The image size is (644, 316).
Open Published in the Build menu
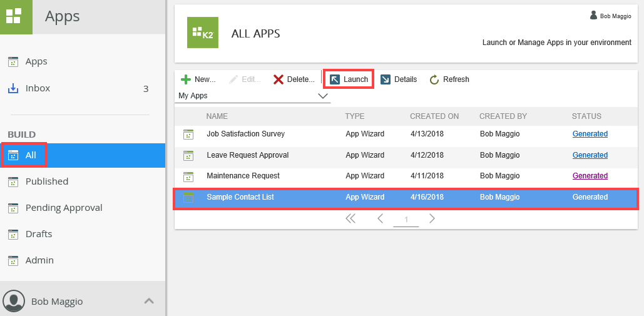46,181
